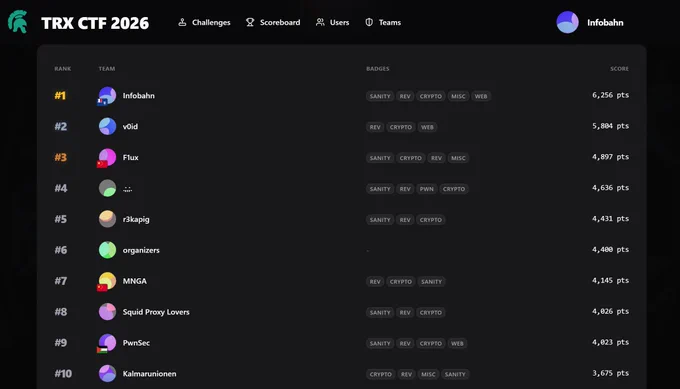Click the MISC badge in F1ux row

tap(458, 158)
